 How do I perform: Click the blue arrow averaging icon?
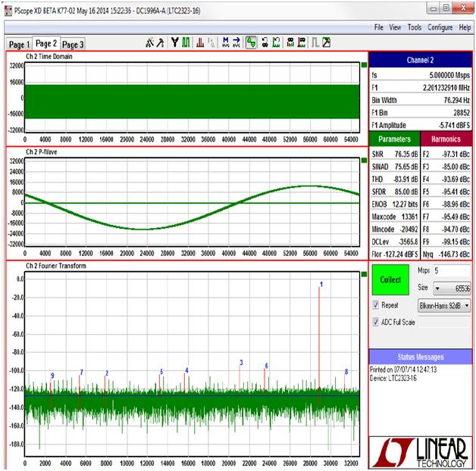(x=236, y=43)
